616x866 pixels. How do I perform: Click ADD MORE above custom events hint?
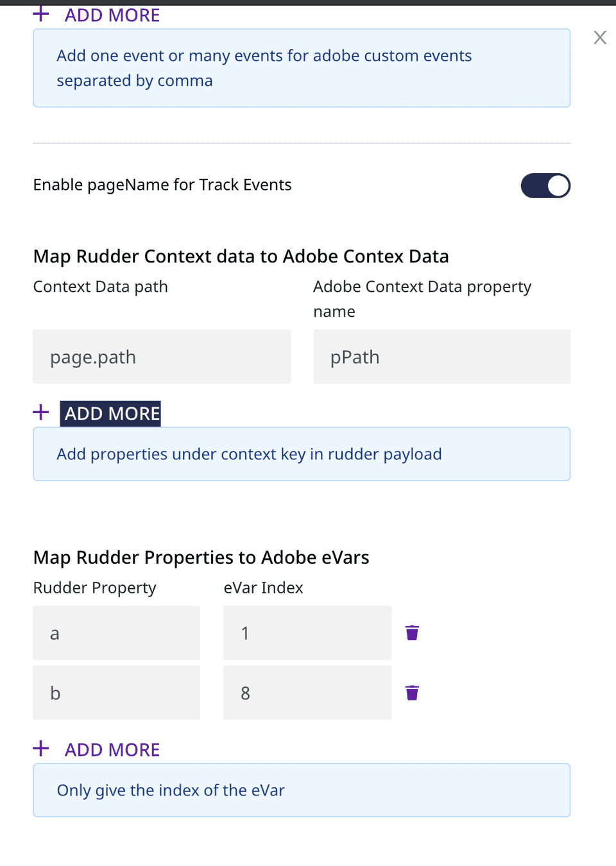[x=112, y=15]
